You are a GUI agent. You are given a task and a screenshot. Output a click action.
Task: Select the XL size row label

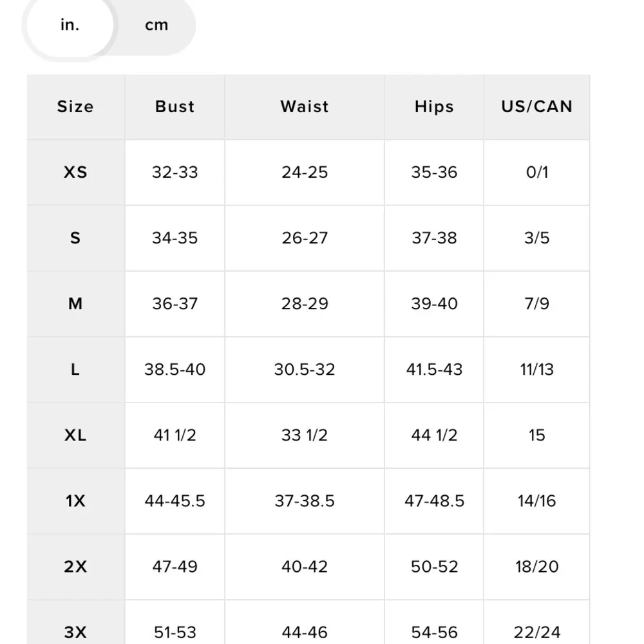pos(75,435)
